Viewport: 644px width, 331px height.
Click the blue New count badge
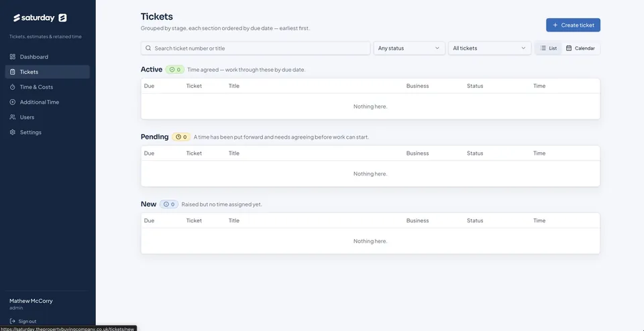click(x=169, y=204)
